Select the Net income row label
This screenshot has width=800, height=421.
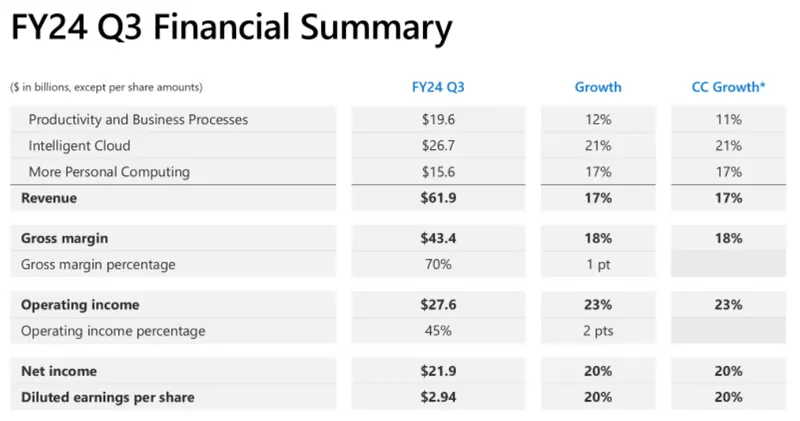(x=59, y=371)
